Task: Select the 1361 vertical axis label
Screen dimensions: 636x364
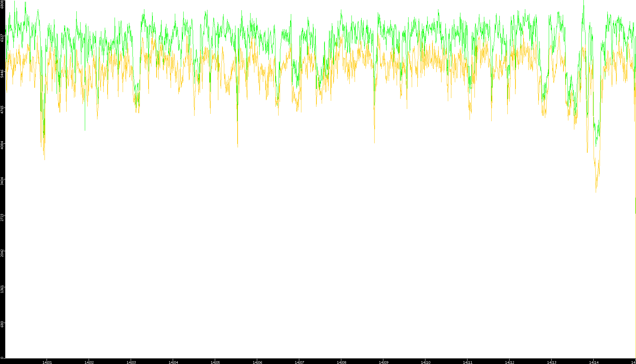Action: (x=2, y=289)
